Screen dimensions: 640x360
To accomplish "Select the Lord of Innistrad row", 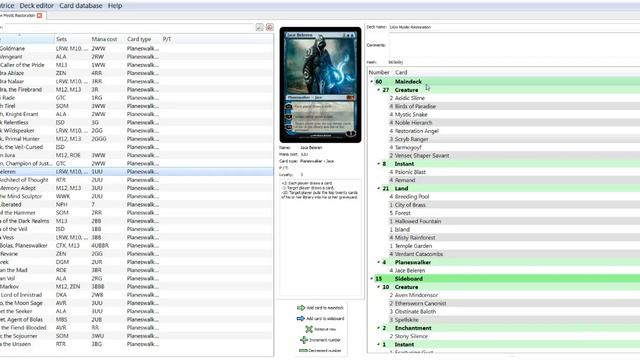I will pyautogui.click(x=136, y=295).
